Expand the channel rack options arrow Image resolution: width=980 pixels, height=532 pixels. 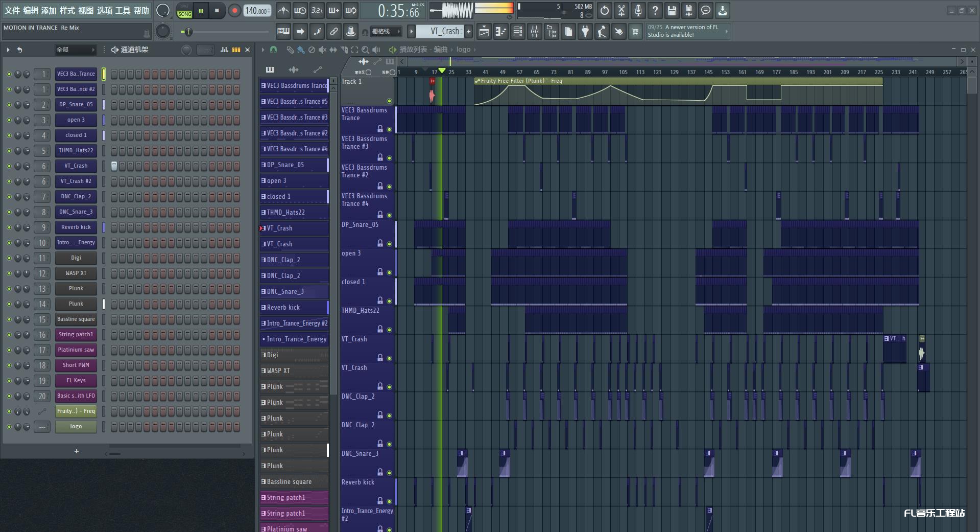point(8,50)
